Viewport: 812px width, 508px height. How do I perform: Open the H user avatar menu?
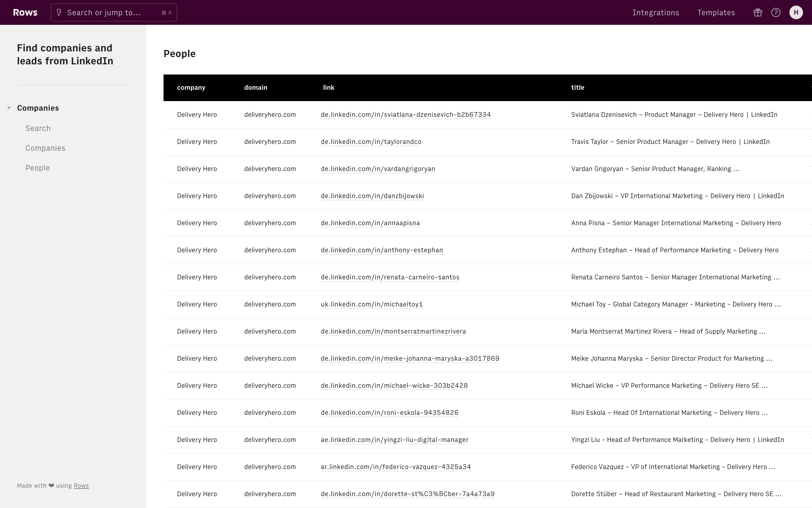tap(796, 12)
